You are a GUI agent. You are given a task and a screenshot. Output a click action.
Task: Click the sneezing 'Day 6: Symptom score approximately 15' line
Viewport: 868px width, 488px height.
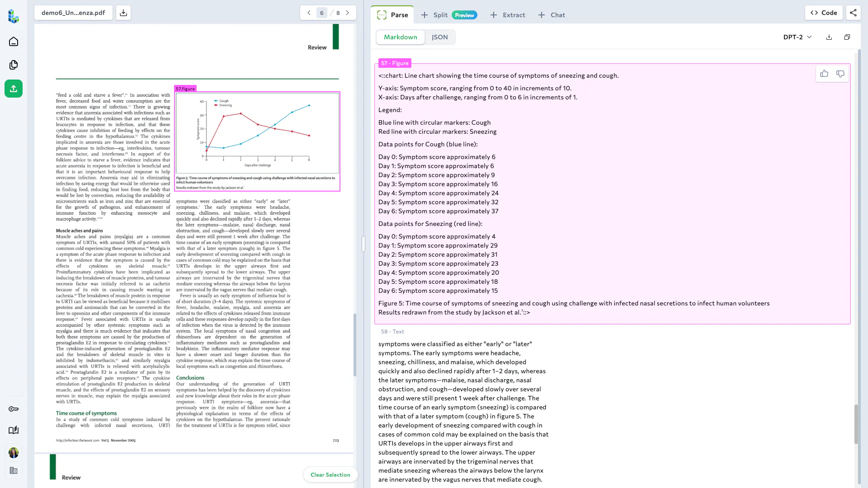438,291
